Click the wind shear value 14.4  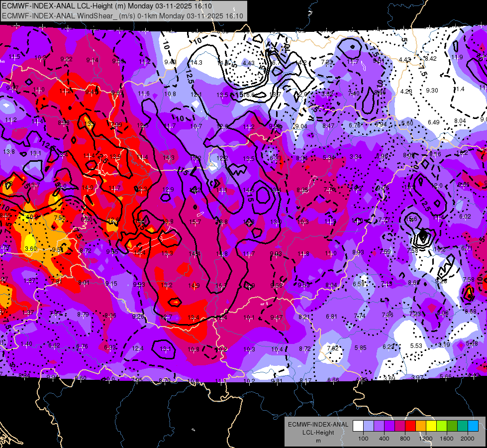195,254
